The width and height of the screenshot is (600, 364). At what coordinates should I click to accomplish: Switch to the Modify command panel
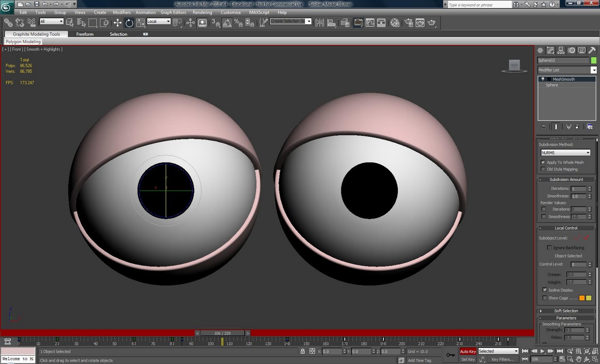[550, 50]
